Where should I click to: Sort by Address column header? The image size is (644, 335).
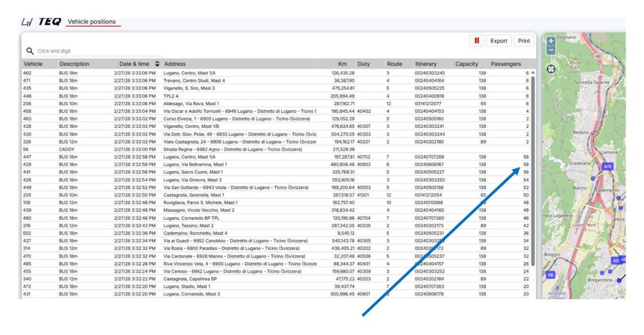[x=175, y=64]
